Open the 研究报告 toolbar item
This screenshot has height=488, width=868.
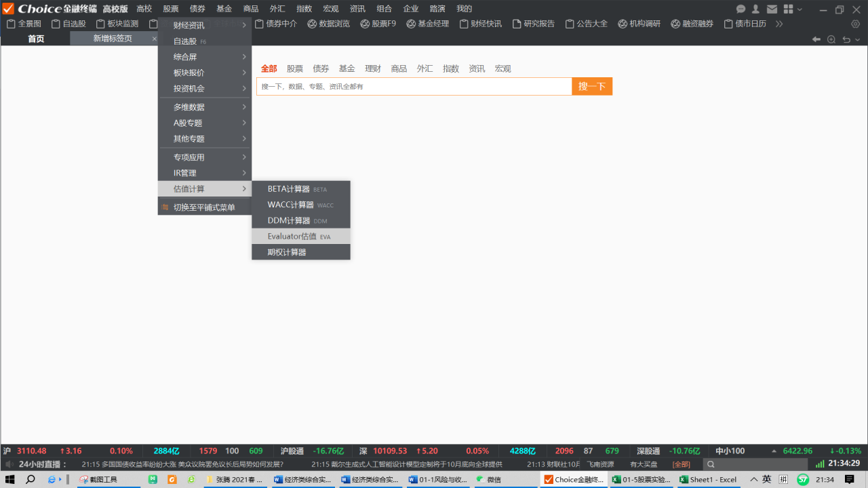coord(534,24)
